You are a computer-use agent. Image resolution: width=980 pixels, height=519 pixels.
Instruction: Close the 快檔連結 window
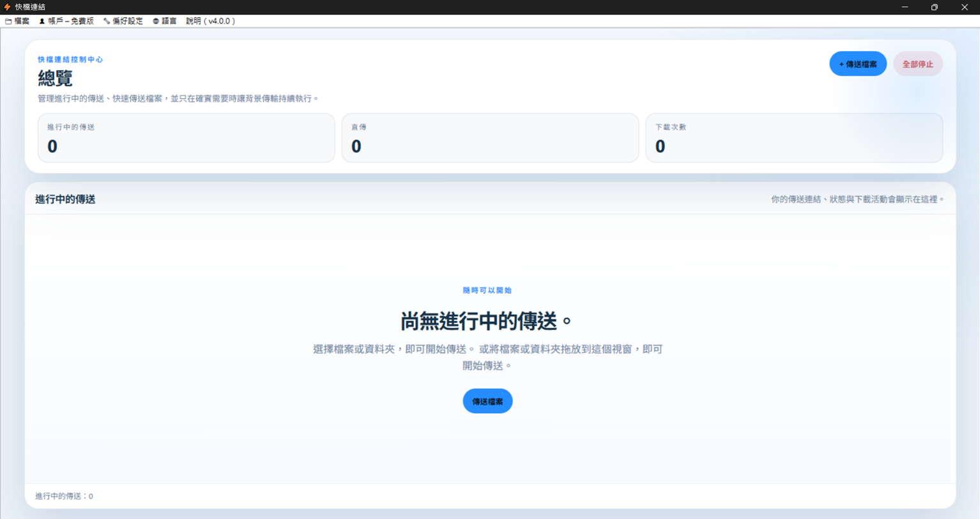click(x=965, y=7)
